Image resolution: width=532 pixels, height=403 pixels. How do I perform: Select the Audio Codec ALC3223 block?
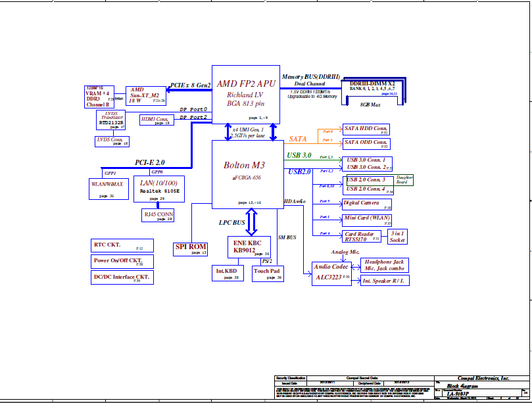click(x=331, y=272)
